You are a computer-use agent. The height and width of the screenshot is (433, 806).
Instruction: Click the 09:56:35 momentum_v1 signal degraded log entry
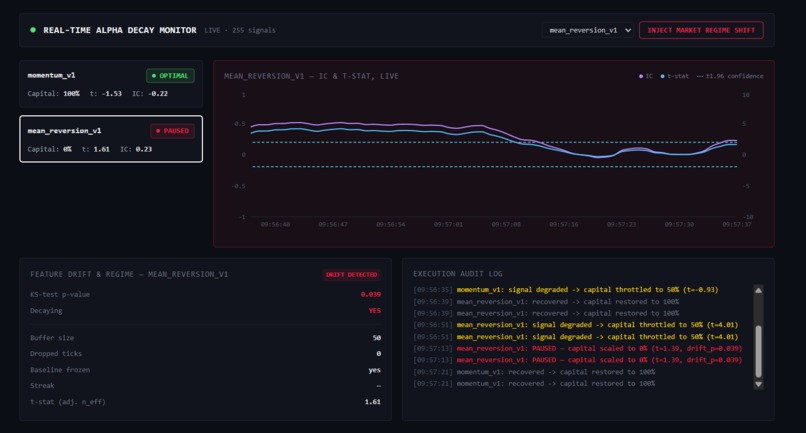(x=566, y=290)
